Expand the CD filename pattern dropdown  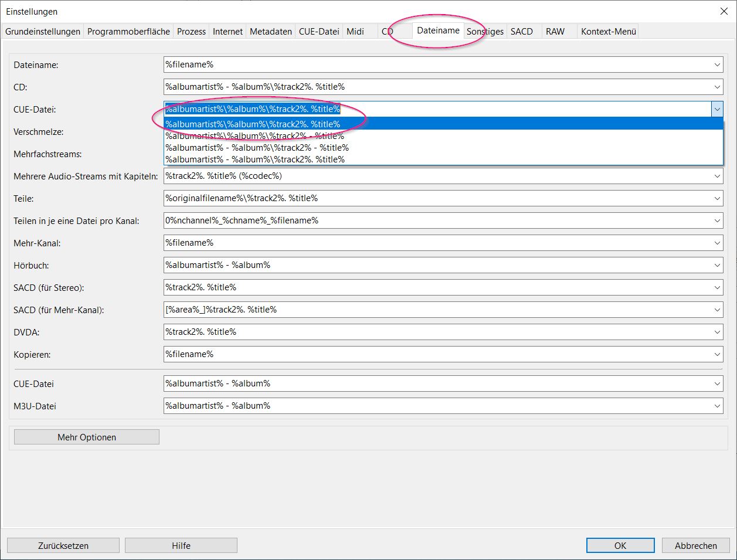click(x=717, y=87)
